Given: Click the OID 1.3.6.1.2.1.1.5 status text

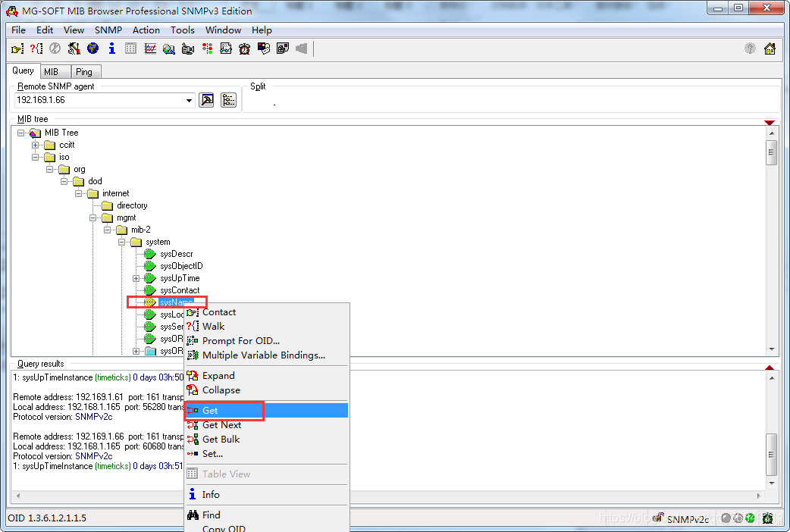Looking at the screenshot, I should (47, 518).
